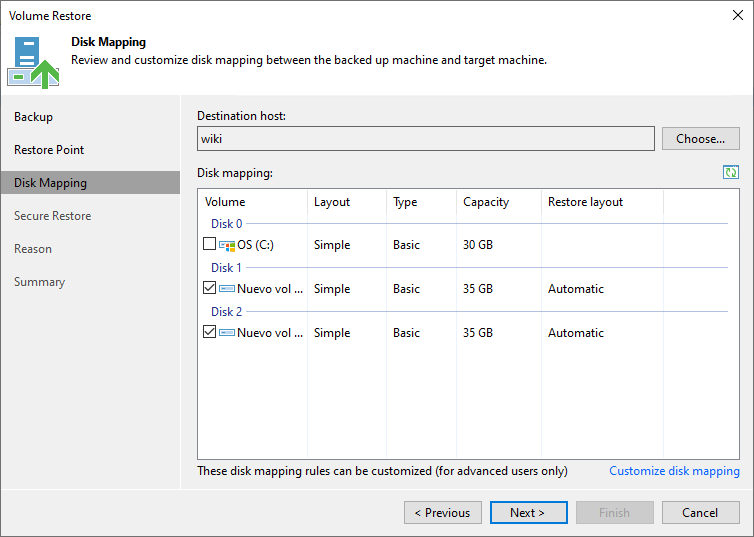Click the Disk 2 Nuevo vol drive icon
Screen dimensions: 754x537
point(227,333)
